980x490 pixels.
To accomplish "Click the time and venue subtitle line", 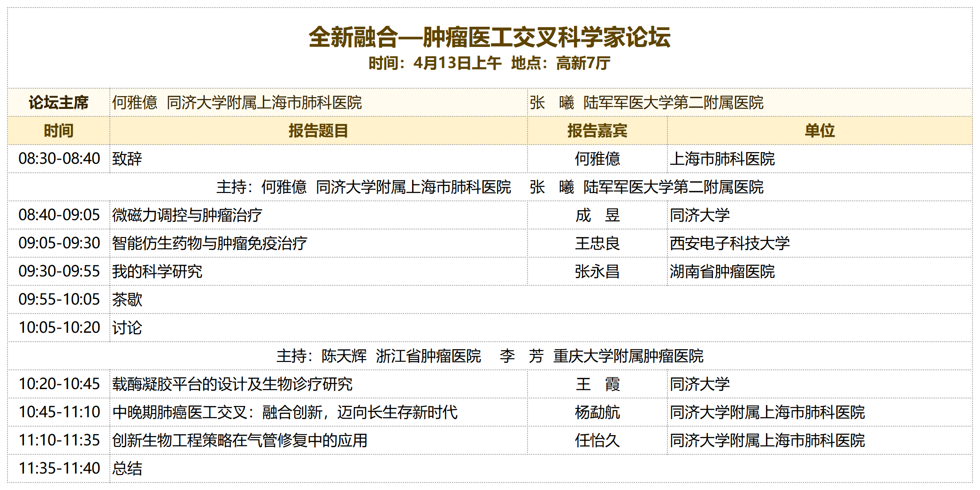I will click(x=490, y=63).
